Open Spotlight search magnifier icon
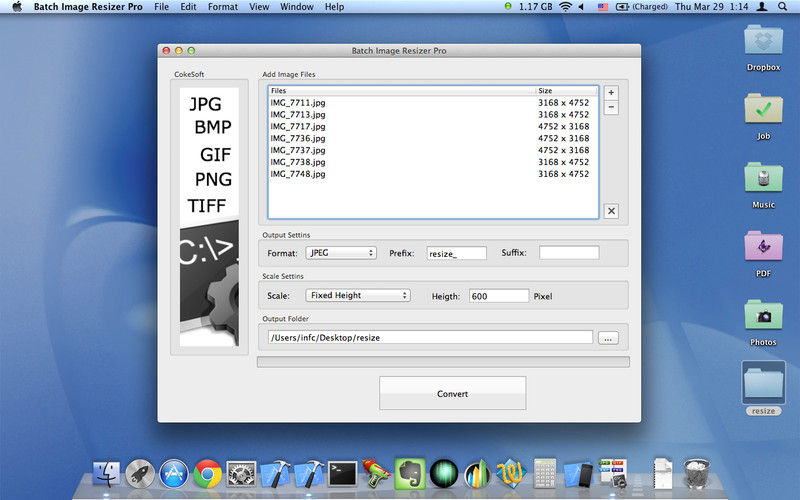Screen dimensions: 800x500 click(x=782, y=7)
